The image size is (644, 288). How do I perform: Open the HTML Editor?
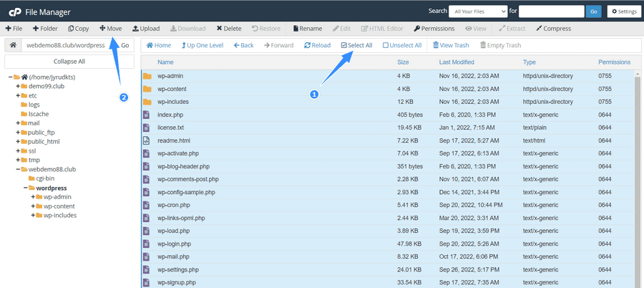coord(382,29)
